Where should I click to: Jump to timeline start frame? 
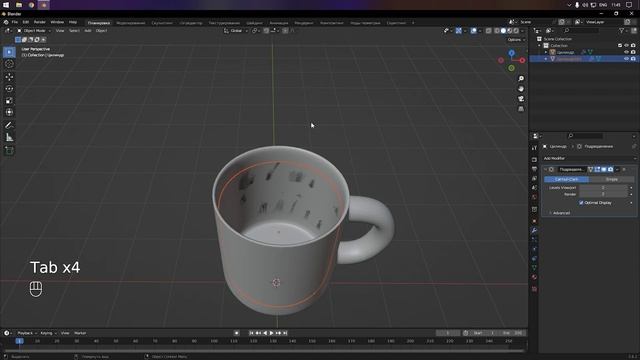pos(251,333)
